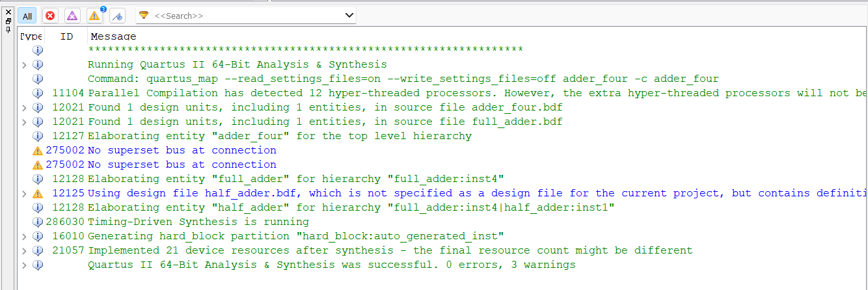Click the info icon for the adder_four.bdf row
Image resolution: width=868 pixels, height=290 pixels.
[38, 107]
